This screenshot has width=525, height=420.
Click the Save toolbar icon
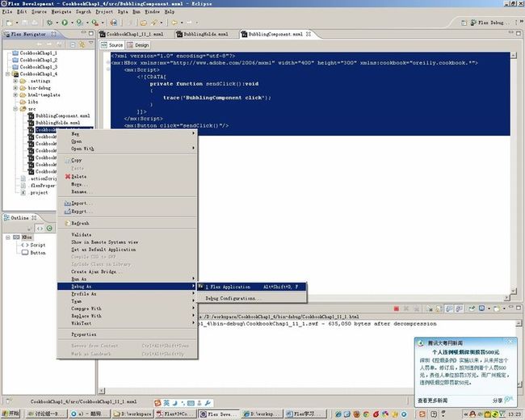(x=25, y=23)
